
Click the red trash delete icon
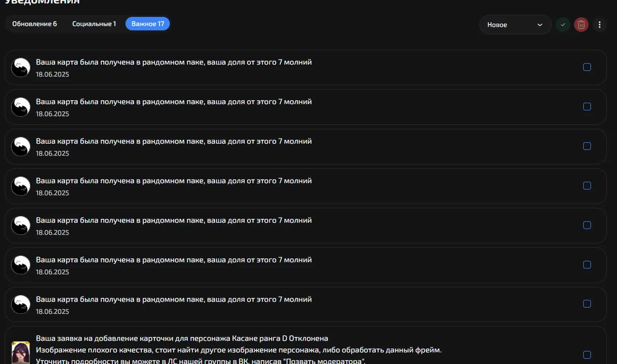click(581, 25)
